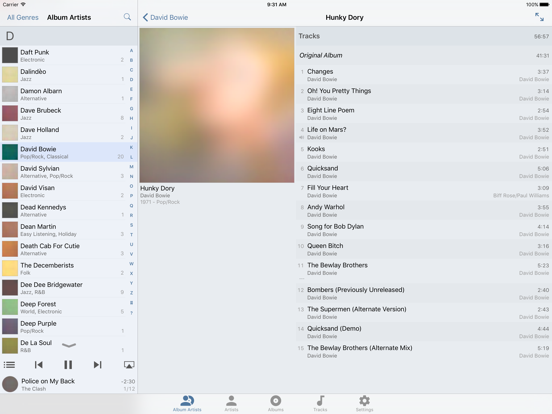Switch to the Album Artists tab

[187, 403]
